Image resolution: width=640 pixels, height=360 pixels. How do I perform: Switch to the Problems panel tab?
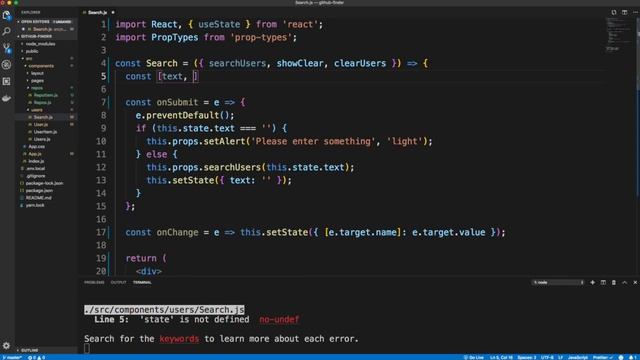coord(94,282)
